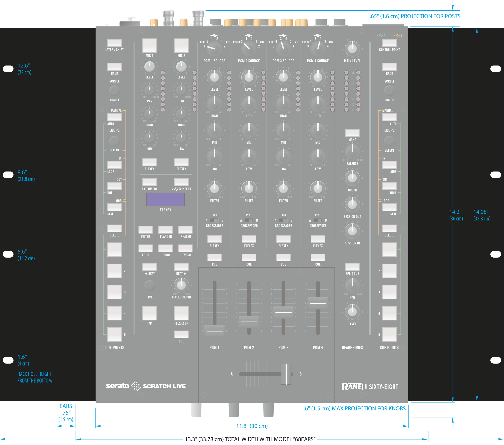504x445 pixels.
Task: Click the PGM 2 HIGH EQ knob
Action: tap(249, 104)
